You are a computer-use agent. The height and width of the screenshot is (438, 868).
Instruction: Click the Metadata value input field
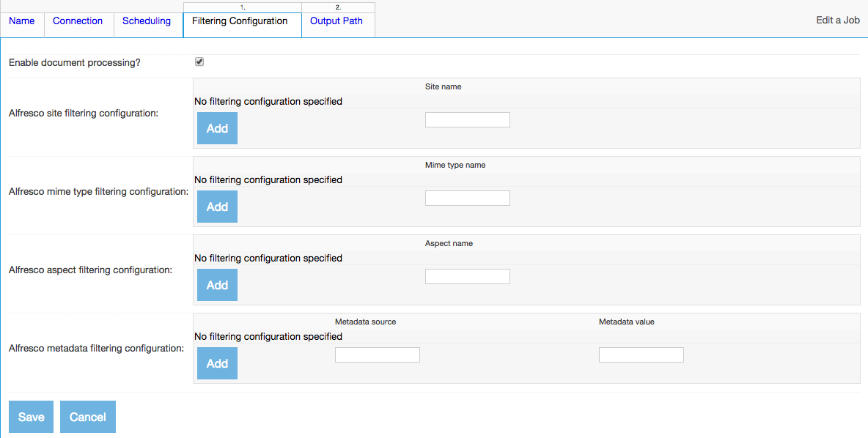pos(641,355)
